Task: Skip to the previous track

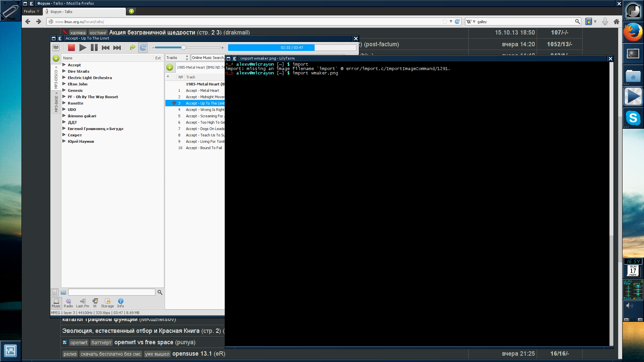Action: [x=106, y=48]
